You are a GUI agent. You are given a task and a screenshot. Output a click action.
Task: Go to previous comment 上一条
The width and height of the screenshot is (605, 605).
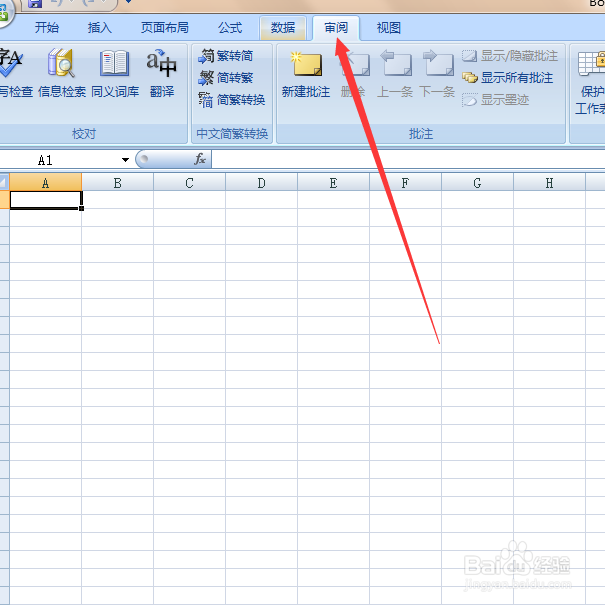click(395, 74)
